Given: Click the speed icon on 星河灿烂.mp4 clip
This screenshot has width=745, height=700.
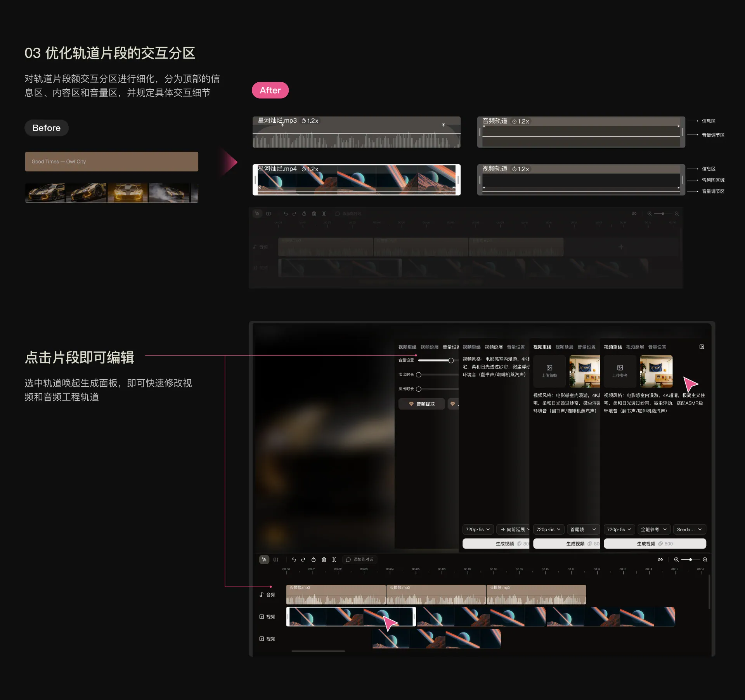Looking at the screenshot, I should point(304,169).
